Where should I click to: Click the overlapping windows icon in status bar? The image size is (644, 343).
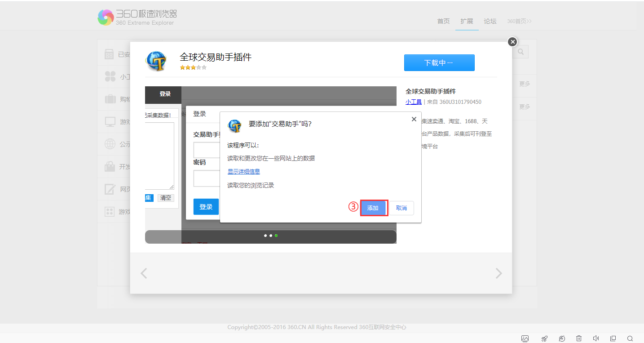pos(613,339)
